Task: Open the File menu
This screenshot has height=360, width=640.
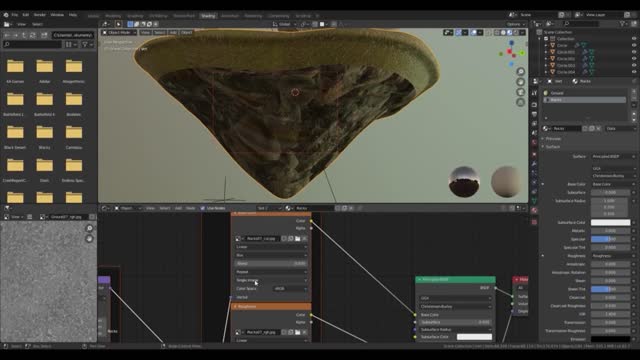Action: pos(15,15)
